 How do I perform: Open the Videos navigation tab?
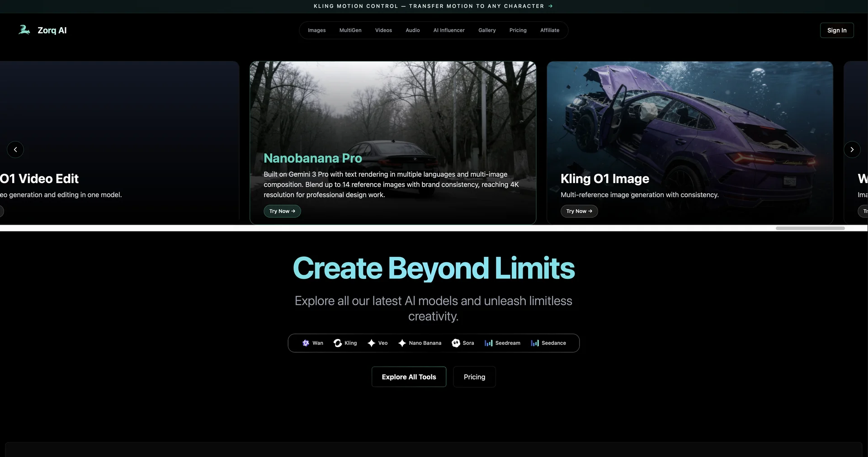pos(383,30)
